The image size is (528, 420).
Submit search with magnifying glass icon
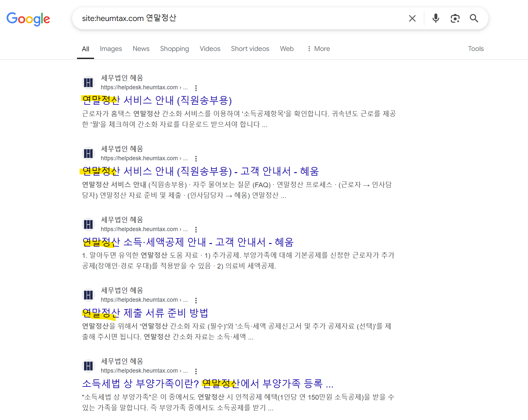click(474, 18)
